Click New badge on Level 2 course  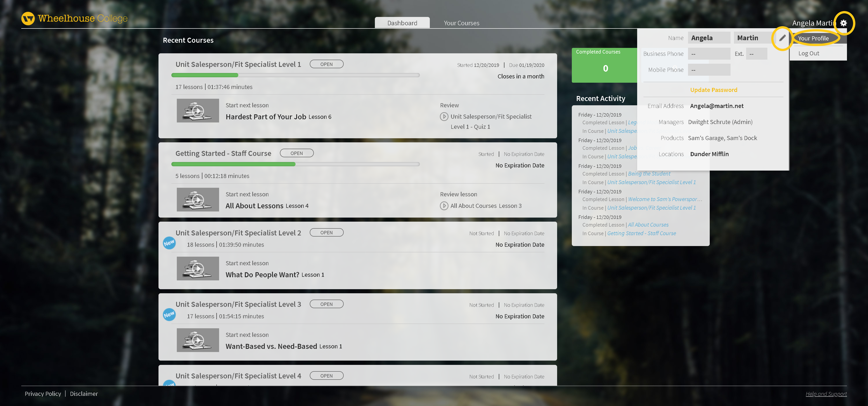[x=169, y=243]
